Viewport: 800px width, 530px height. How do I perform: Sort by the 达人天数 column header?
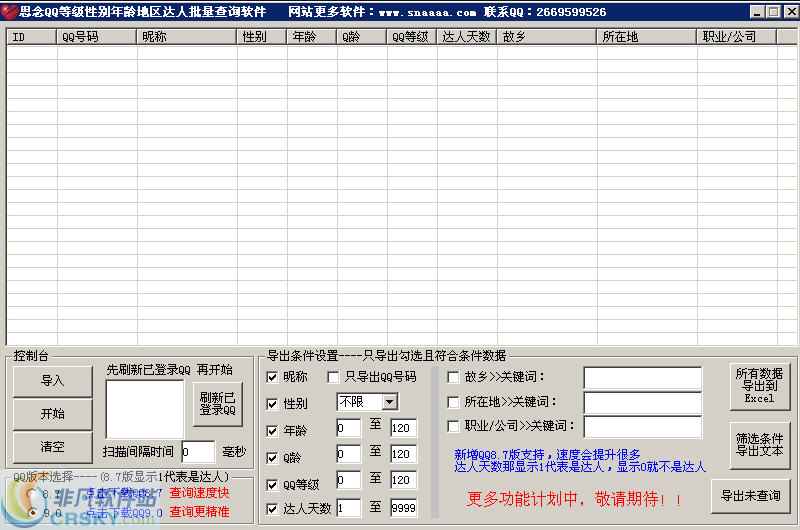point(466,37)
